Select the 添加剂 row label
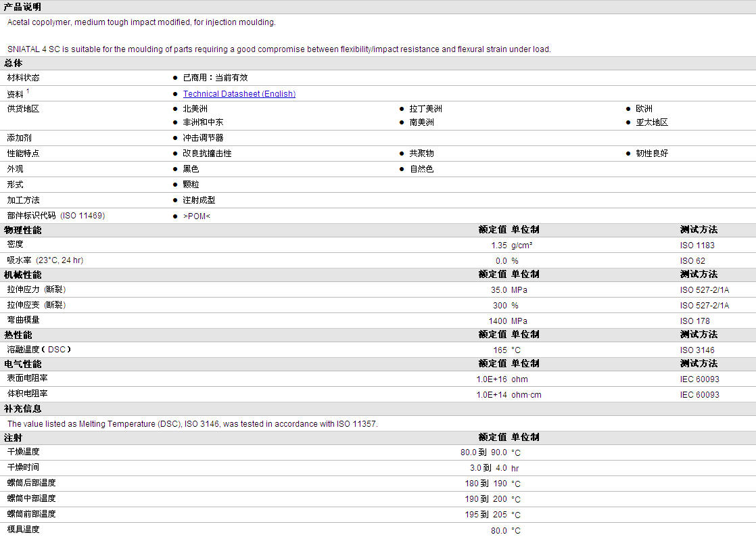This screenshot has width=756, height=537. point(20,138)
